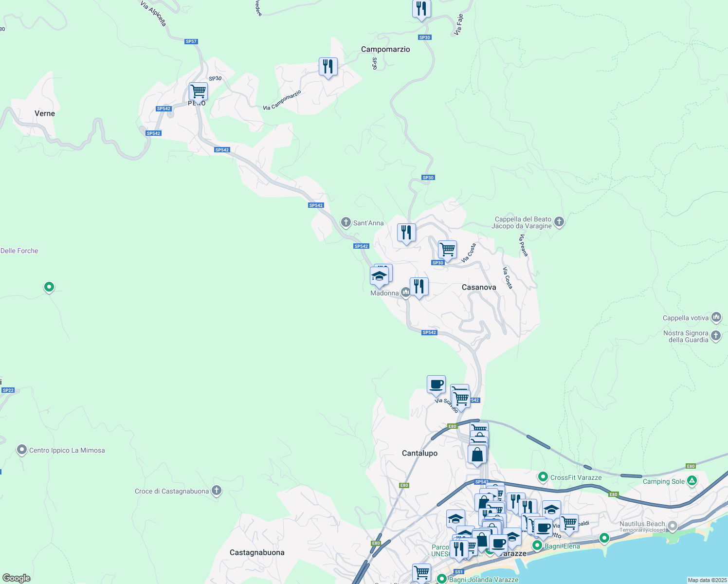The width and height of the screenshot is (728, 584).
Task: Click the Camping Sole tent icon
Action: (692, 481)
